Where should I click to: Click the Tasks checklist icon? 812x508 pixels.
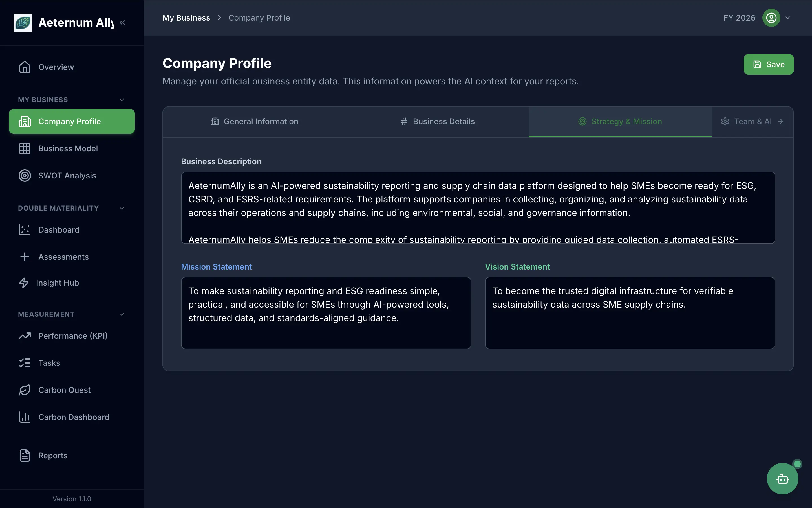click(25, 363)
